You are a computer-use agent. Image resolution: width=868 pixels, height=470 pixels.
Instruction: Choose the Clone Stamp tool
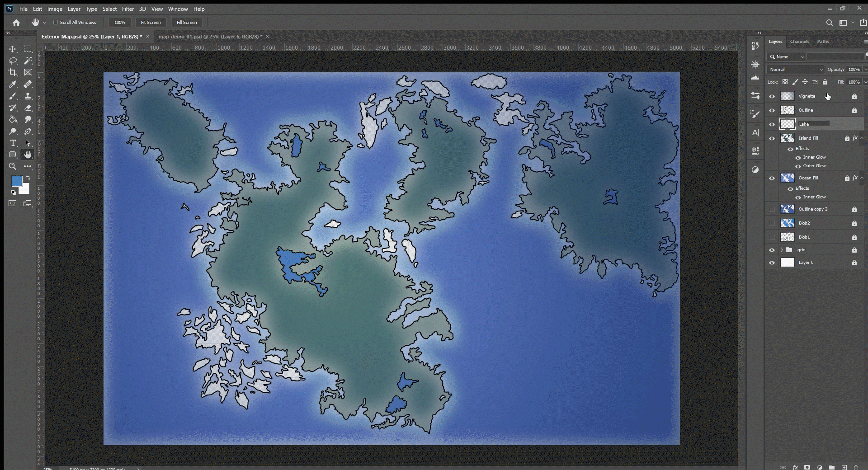pos(28,96)
